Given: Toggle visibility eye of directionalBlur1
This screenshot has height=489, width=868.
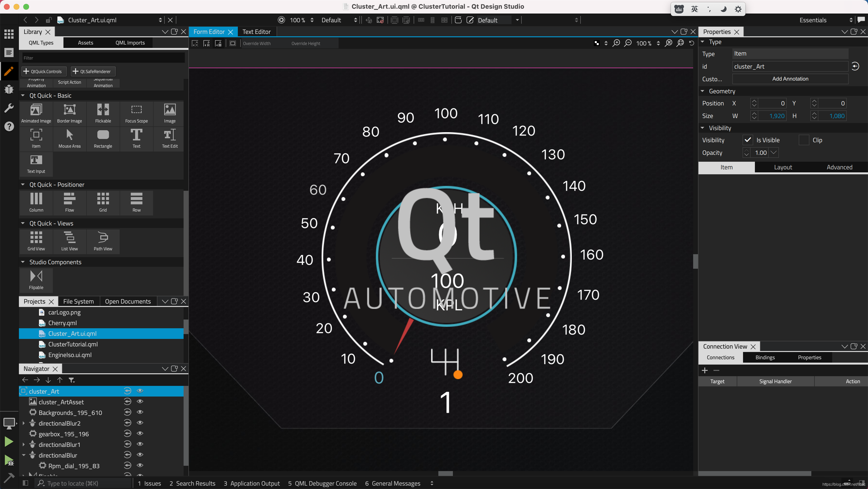Looking at the screenshot, I should coord(140,444).
